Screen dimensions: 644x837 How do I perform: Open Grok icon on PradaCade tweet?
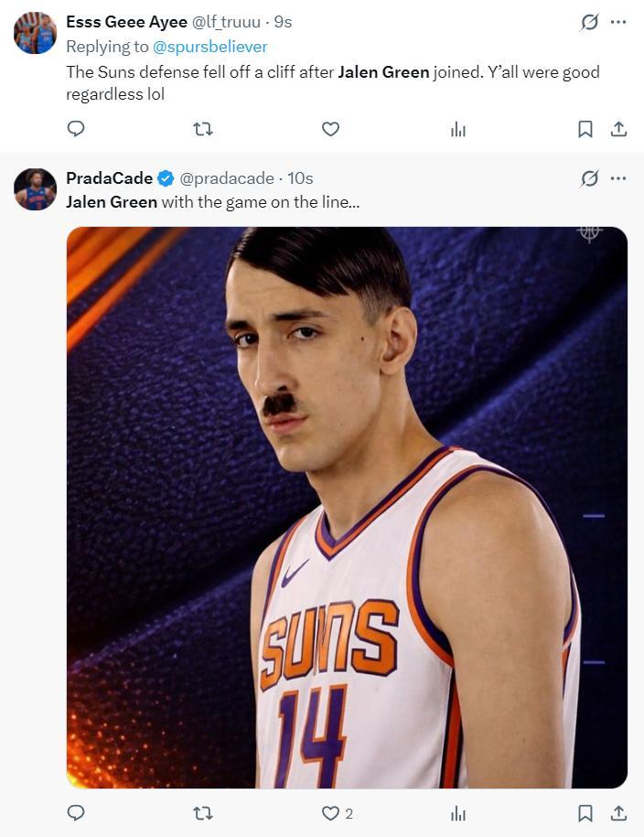click(589, 178)
